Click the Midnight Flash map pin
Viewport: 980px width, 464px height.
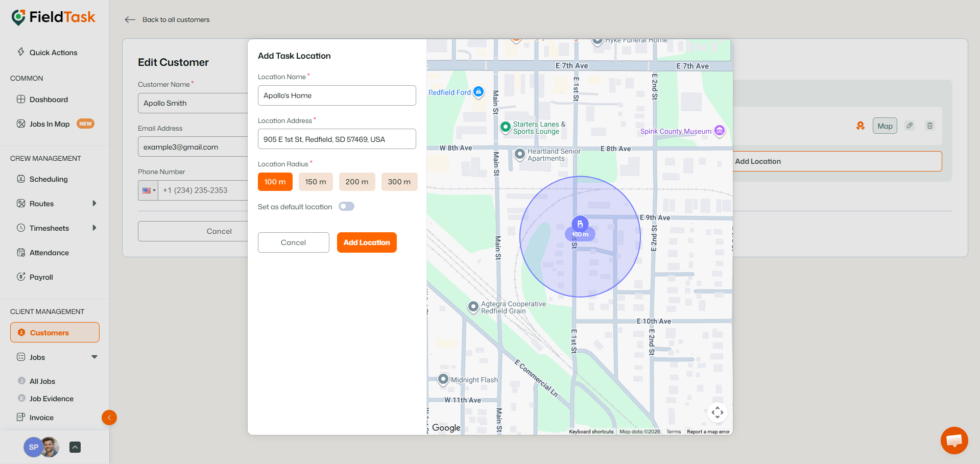click(443, 379)
